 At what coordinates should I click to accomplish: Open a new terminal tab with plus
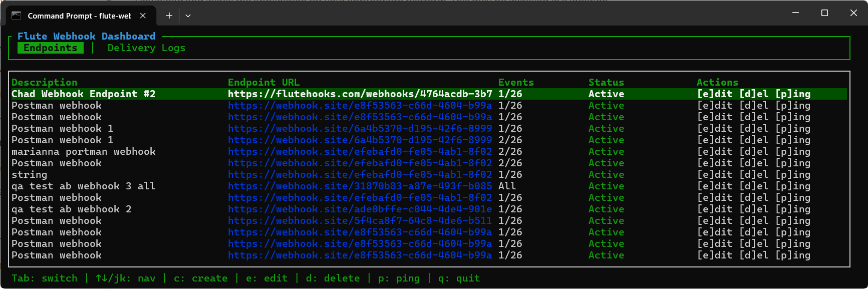(169, 16)
